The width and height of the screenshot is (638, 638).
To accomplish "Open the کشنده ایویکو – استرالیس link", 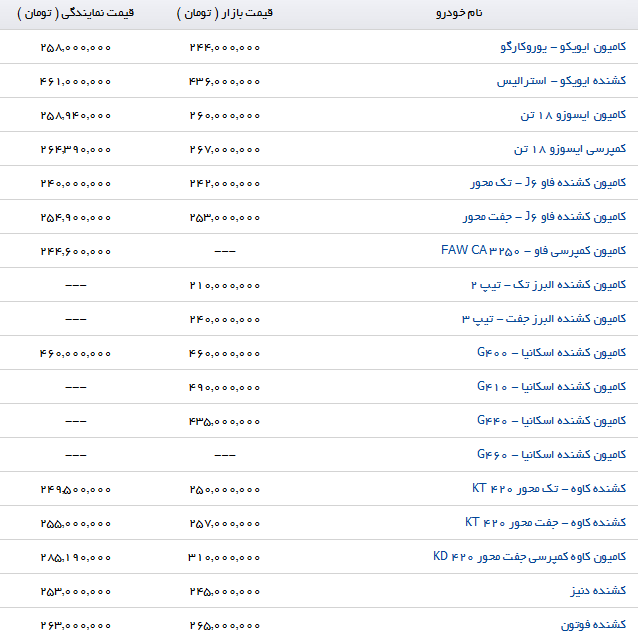I will pyautogui.click(x=562, y=81).
